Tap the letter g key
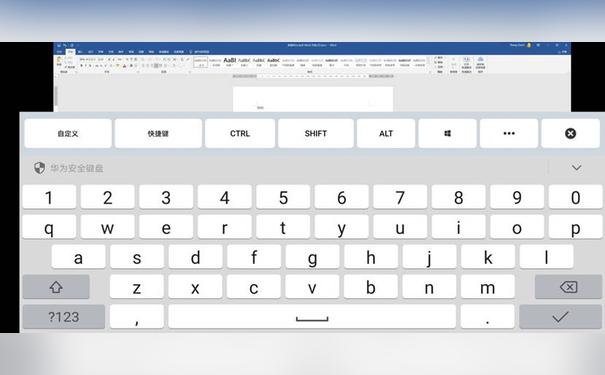605x375 pixels. (x=312, y=257)
